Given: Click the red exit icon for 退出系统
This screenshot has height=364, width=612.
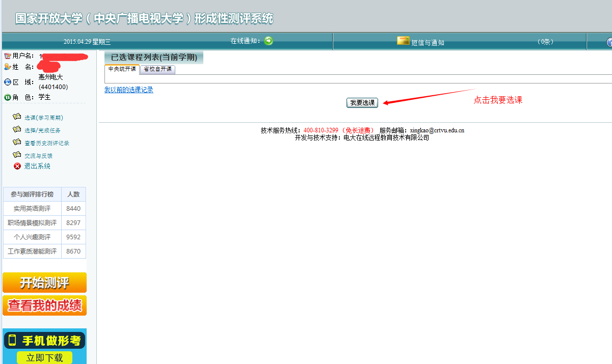Looking at the screenshot, I should [17, 166].
